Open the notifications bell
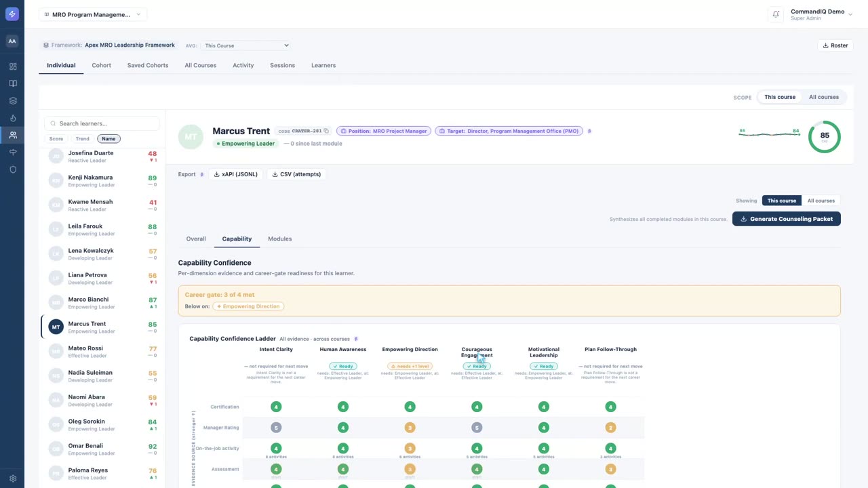This screenshot has width=868, height=488. coord(776,14)
